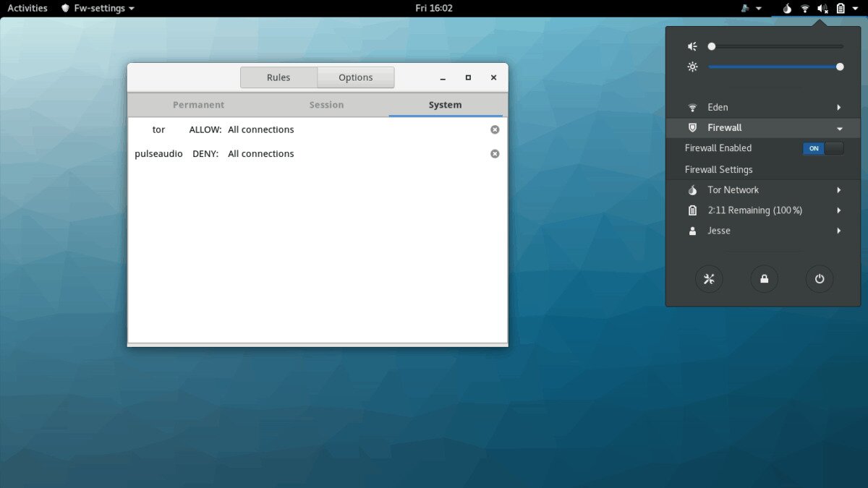The image size is (868, 488).
Task: Click the lock screen icon
Action: tap(764, 279)
